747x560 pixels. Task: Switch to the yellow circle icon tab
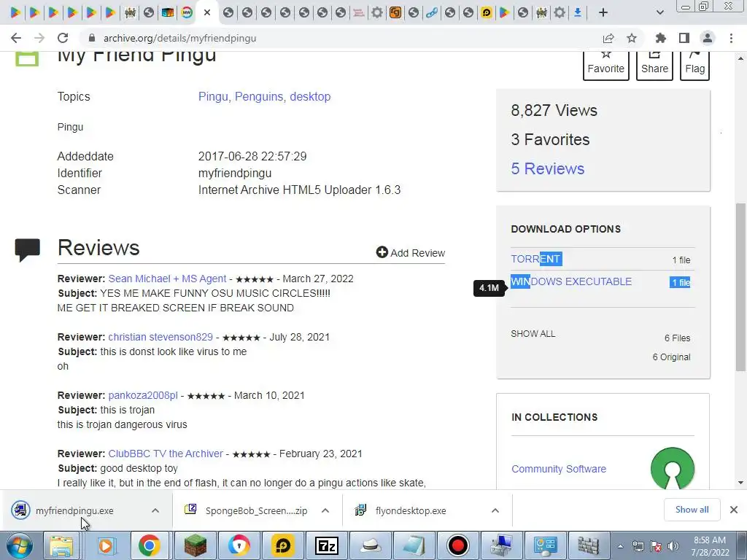(x=487, y=12)
